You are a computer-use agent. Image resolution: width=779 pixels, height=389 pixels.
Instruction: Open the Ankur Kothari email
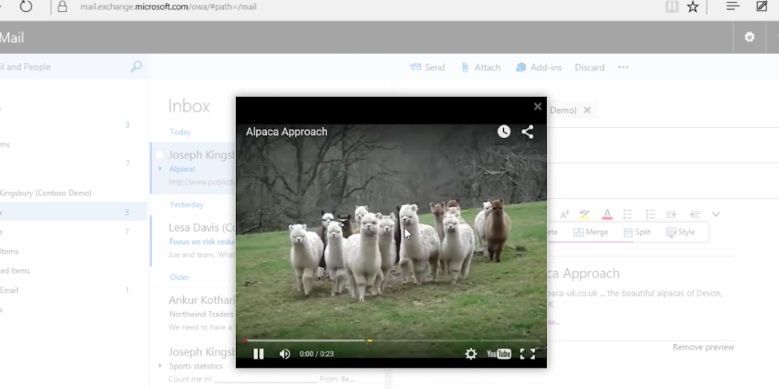194,313
